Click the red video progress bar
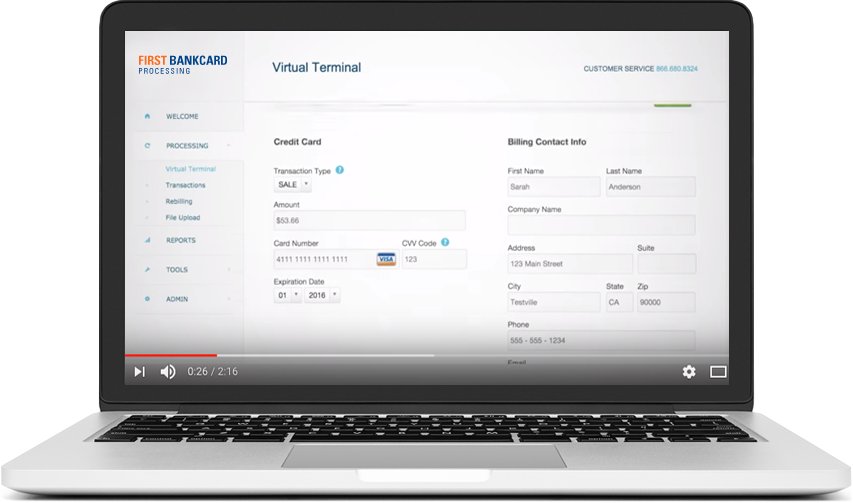The image size is (853, 503). [170, 355]
